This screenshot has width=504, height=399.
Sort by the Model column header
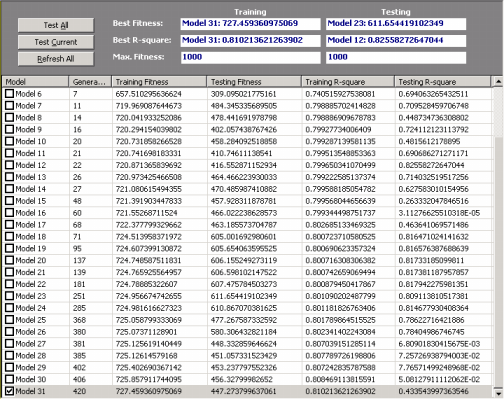click(x=35, y=82)
